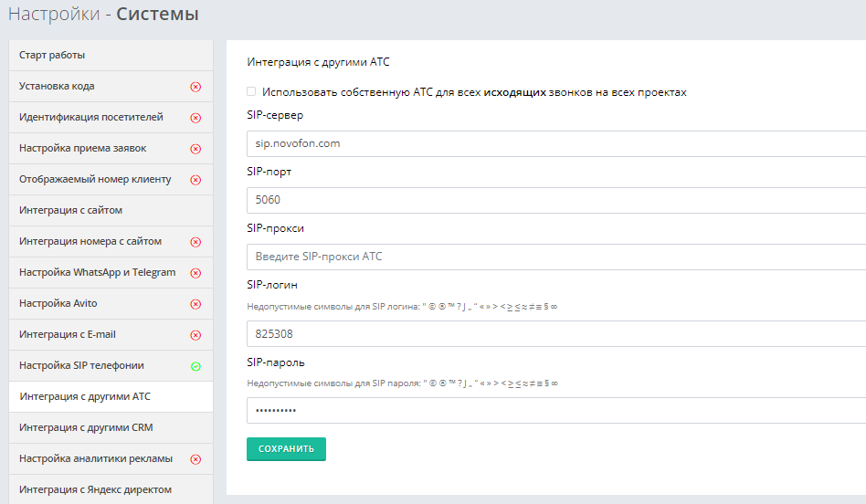Click red X icon next to Отображаемый номер клиенту
The width and height of the screenshot is (866, 504).
pos(195,180)
